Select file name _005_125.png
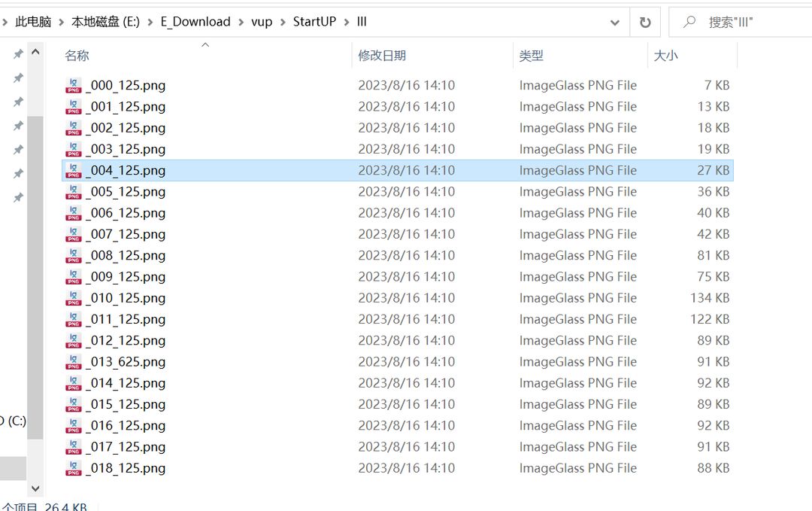This screenshot has width=812, height=511. (126, 192)
